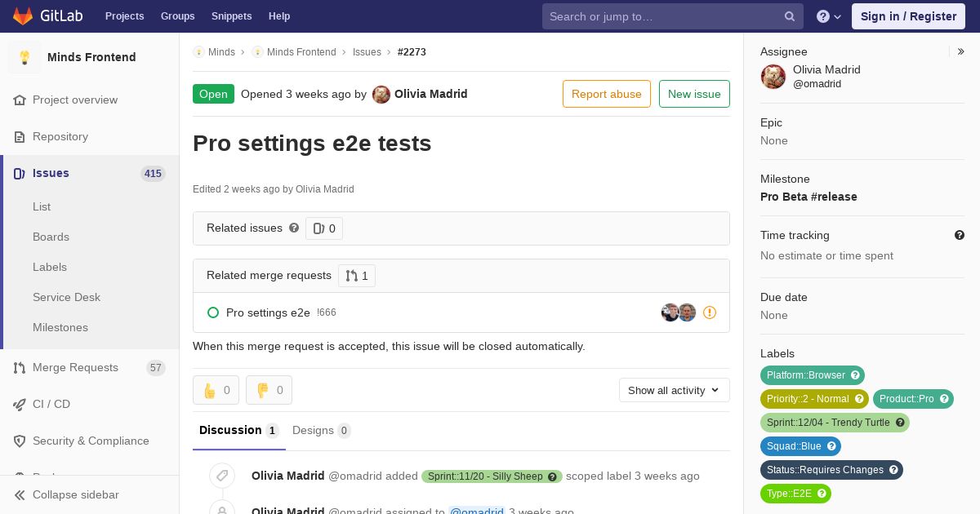The width and height of the screenshot is (980, 514).
Task: Click Olivia Madrid's avatar beside Opened by
Action: pos(381,95)
